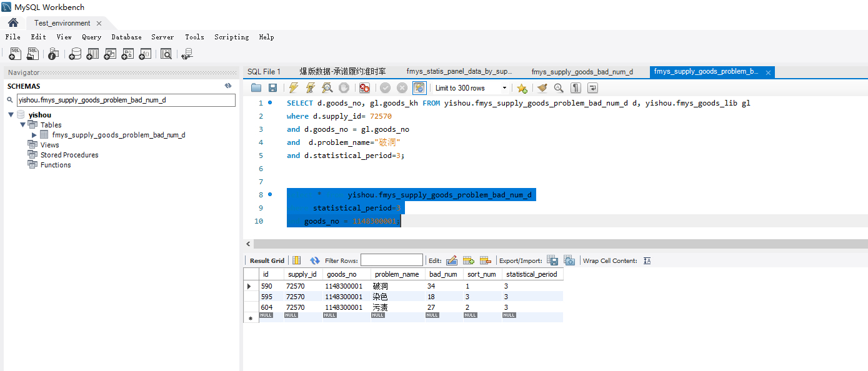Screen dimensions: 868x371
Task: Create a new SQL tab icon
Action: pyautogui.click(x=15, y=54)
